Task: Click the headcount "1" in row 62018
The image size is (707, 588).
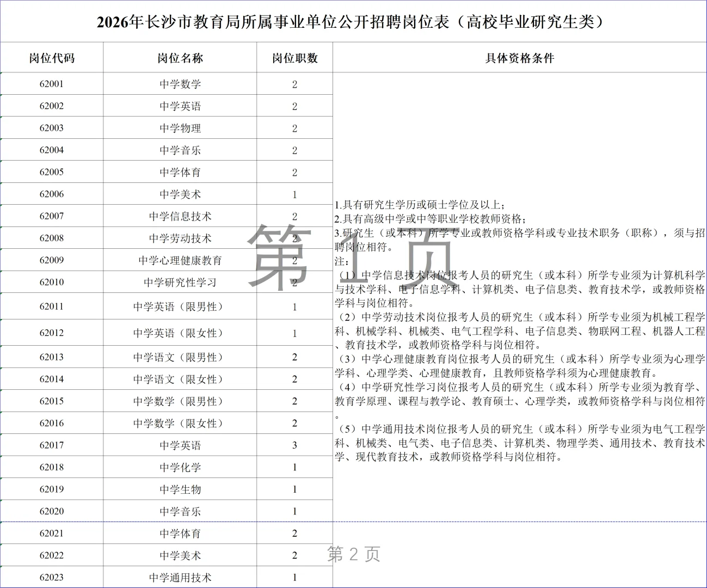Action: 294,467
